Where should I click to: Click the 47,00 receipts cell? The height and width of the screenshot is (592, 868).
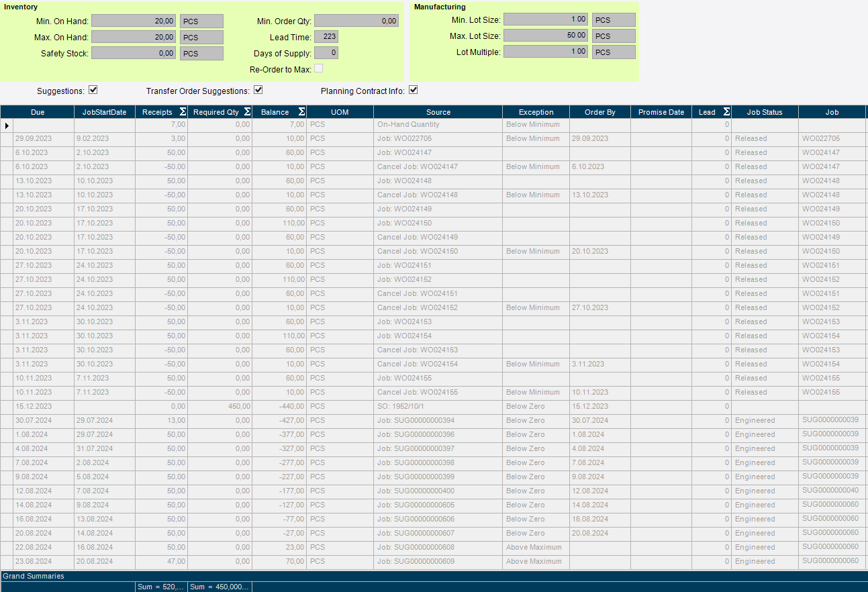pos(162,562)
